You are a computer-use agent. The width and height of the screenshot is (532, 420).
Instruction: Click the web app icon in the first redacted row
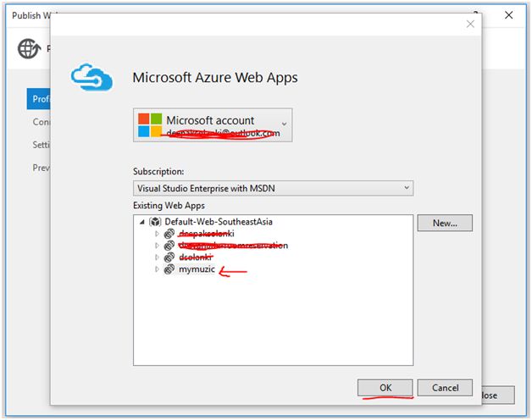point(169,234)
